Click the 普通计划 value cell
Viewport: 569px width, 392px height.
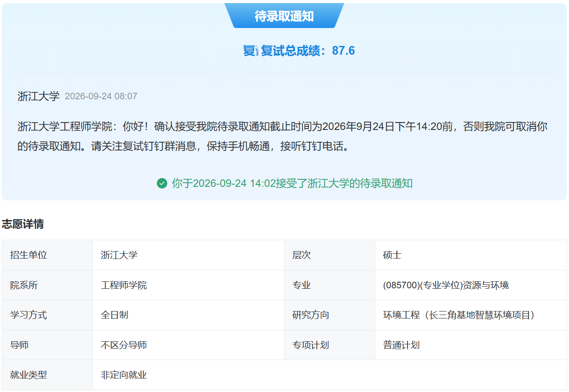[x=471, y=345]
